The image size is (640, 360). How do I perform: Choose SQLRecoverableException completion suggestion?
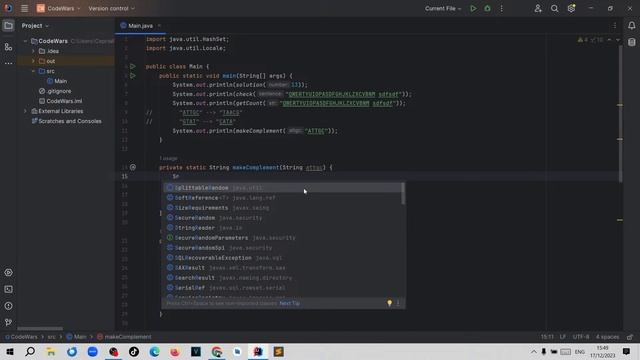pyautogui.click(x=282, y=258)
